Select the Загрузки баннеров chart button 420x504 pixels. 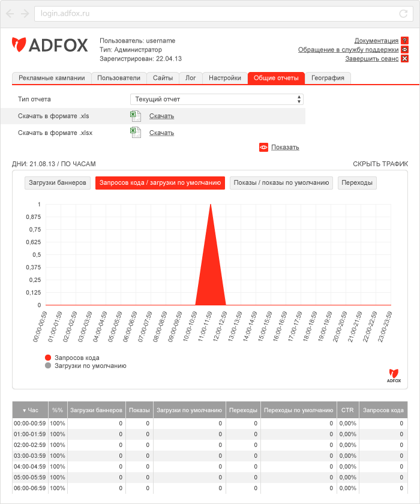[x=58, y=183]
